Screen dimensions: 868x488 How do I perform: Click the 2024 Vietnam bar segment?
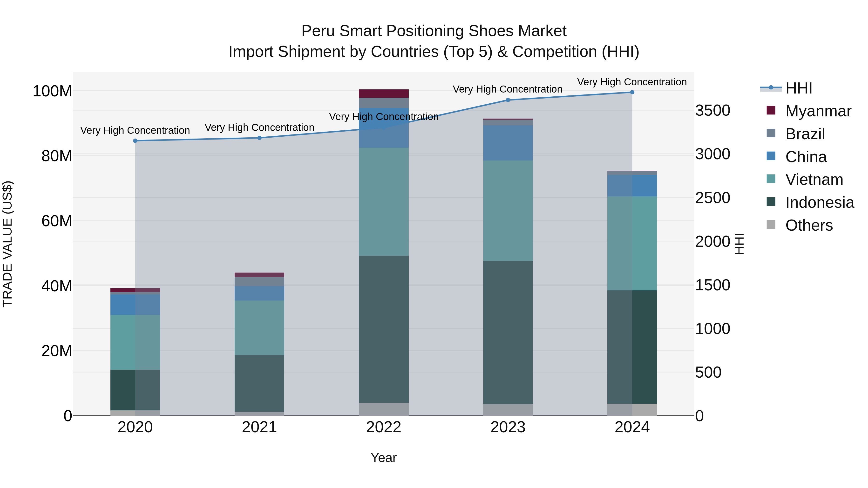click(x=632, y=243)
